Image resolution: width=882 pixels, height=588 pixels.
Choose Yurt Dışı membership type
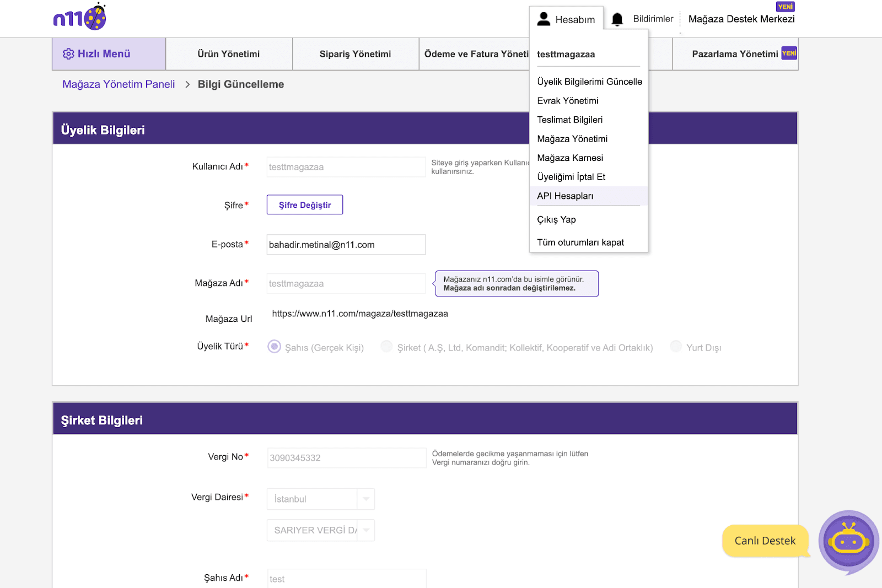(x=676, y=347)
